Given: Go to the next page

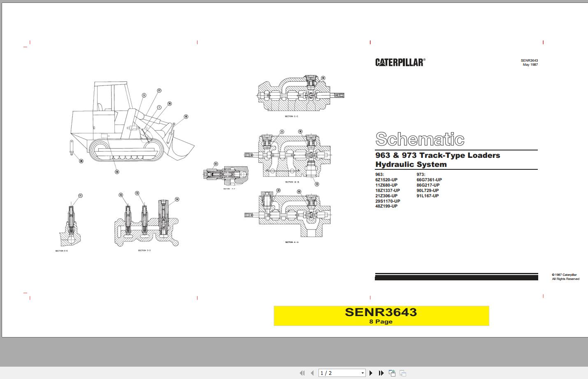Looking at the screenshot, I should pyautogui.click(x=371, y=373).
